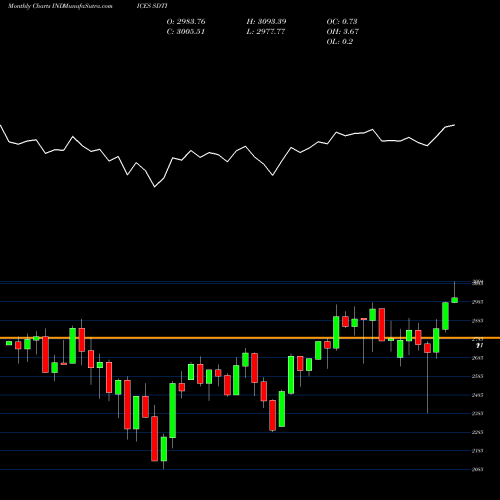The width and height of the screenshot is (500, 500).
Task: Click the 'OL: 0.2' reading
Action: (x=340, y=42)
